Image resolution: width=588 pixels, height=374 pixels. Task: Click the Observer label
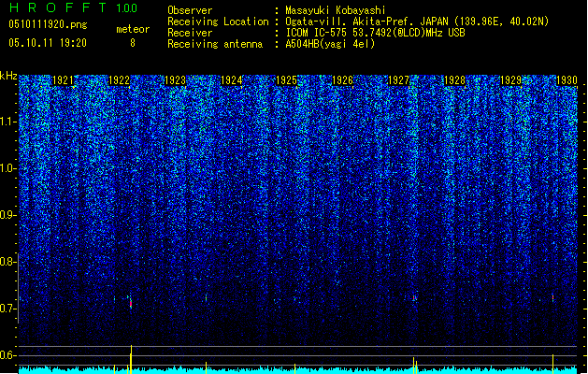190,10
